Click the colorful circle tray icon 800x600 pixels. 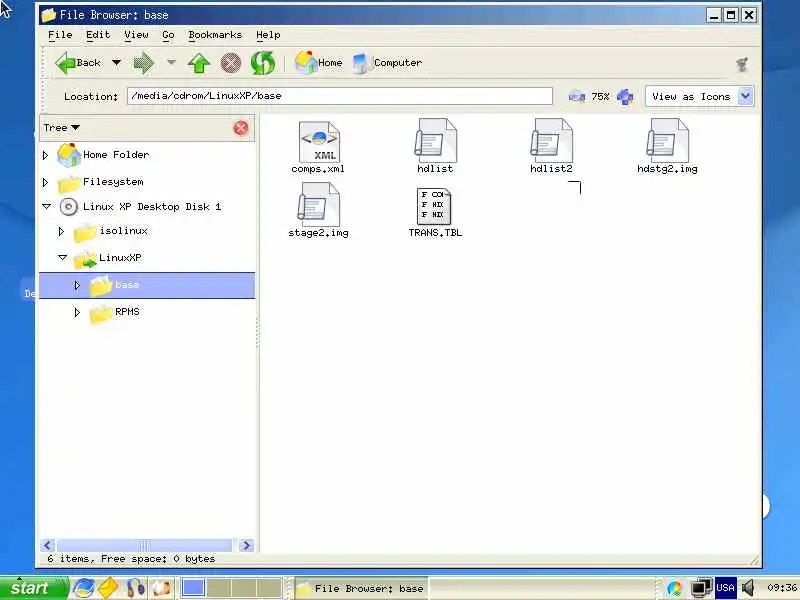tap(674, 588)
